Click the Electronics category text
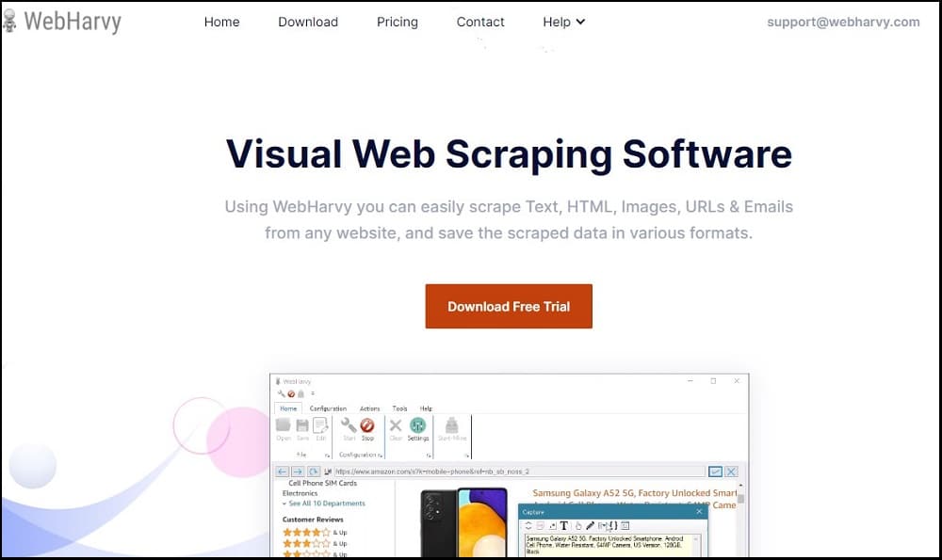 point(300,493)
